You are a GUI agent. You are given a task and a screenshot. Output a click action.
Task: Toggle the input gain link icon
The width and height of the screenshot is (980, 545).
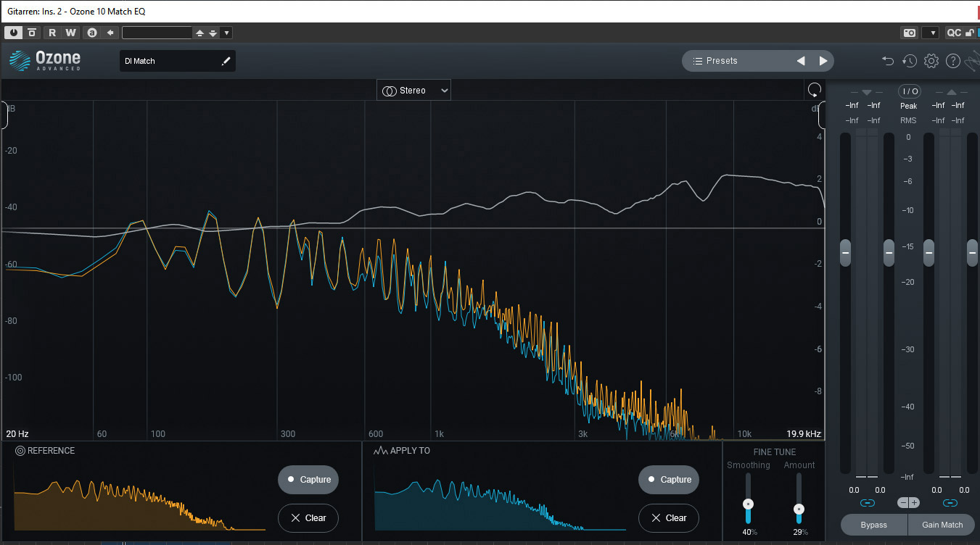tap(867, 503)
